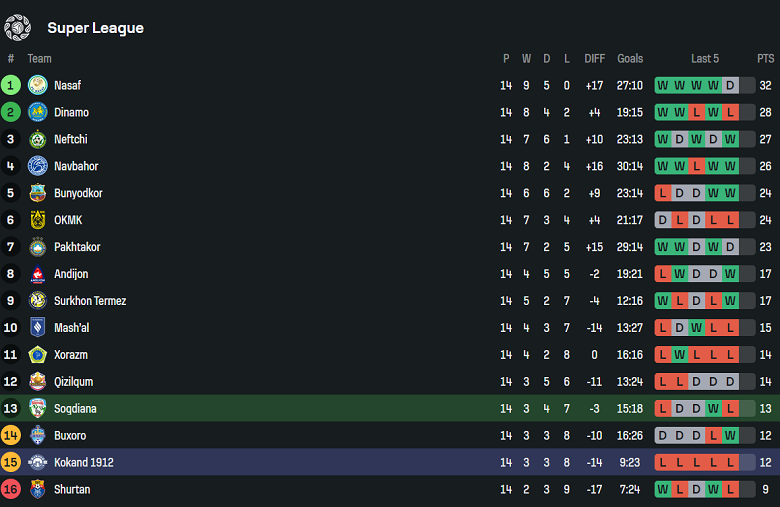Screen dimensions: 780x507
Task: Select the OKMK club logo
Action: [x=38, y=221]
